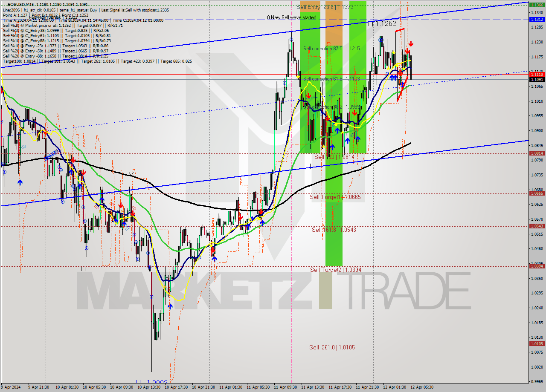Click the blue 1.1312 price tag on axis
546x392 pixels.
pos(536,20)
